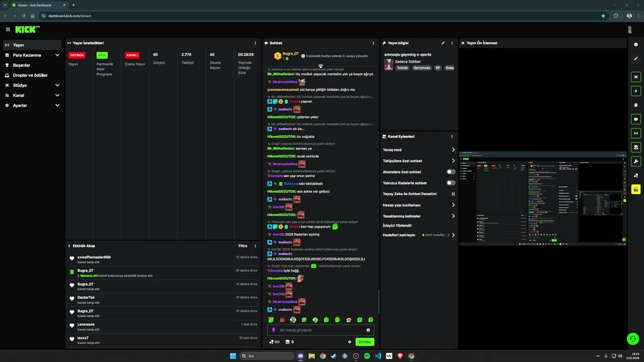Toggle the lightning bolt widget in the right sidebar
This screenshot has height=362, width=644.
(x=636, y=92)
